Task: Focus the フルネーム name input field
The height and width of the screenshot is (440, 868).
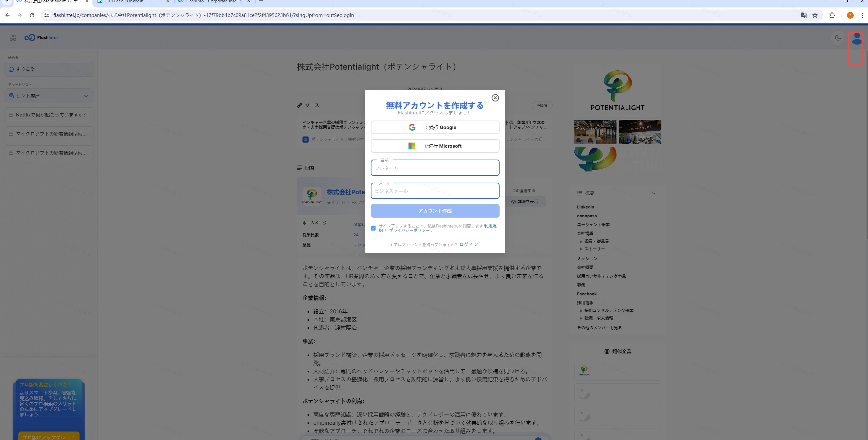Action: click(x=435, y=168)
